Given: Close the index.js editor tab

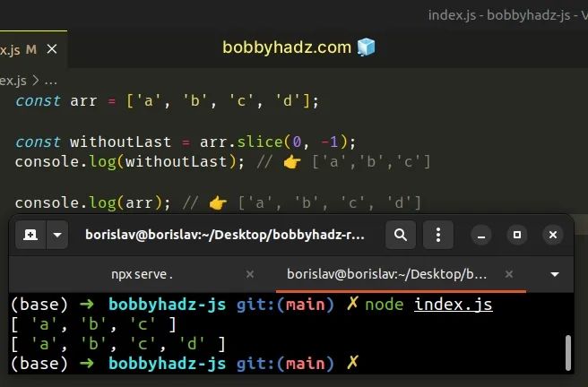Looking at the screenshot, I should pos(52,49).
